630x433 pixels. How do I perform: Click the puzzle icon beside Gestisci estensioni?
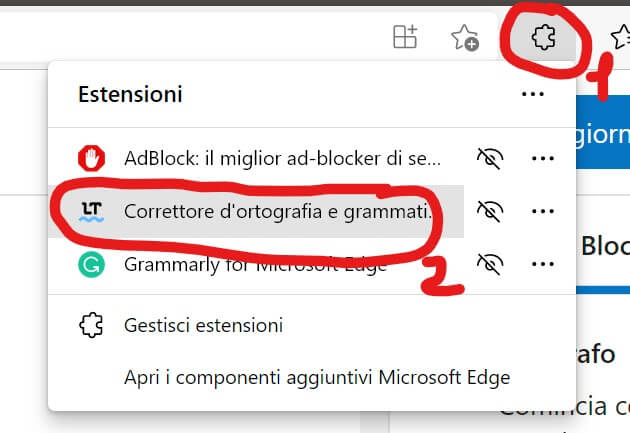pyautogui.click(x=92, y=325)
